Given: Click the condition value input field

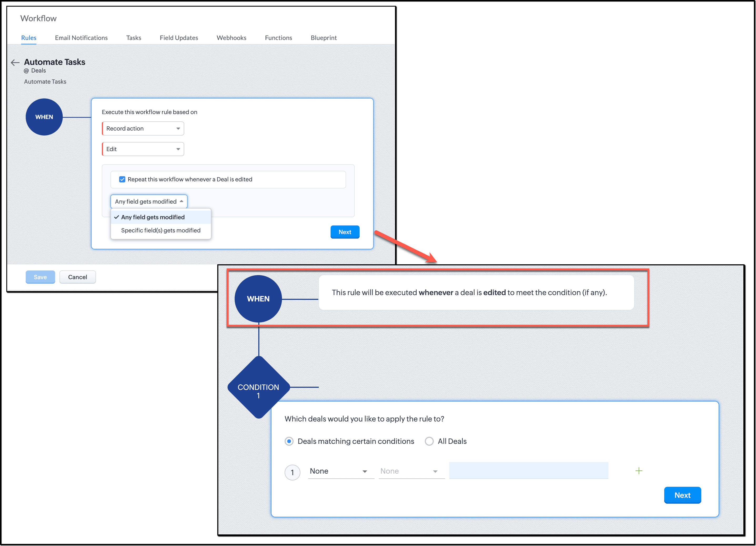Looking at the screenshot, I should [x=528, y=471].
